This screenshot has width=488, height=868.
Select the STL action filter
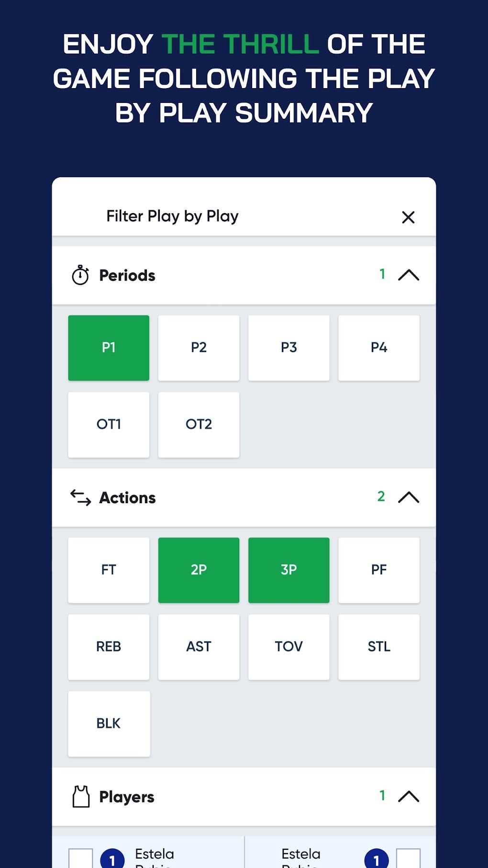pos(379,646)
